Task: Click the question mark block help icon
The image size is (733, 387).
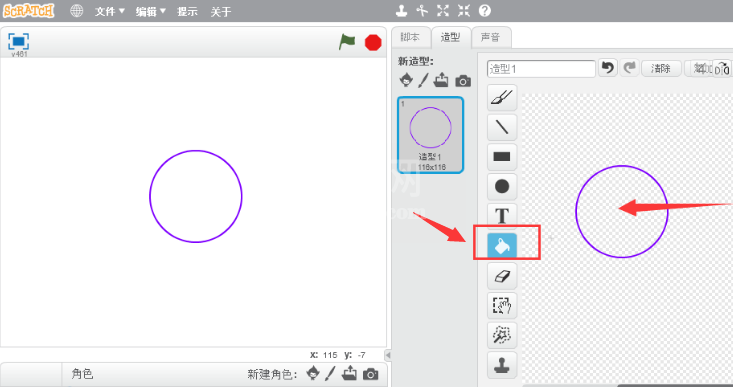Action: [485, 11]
